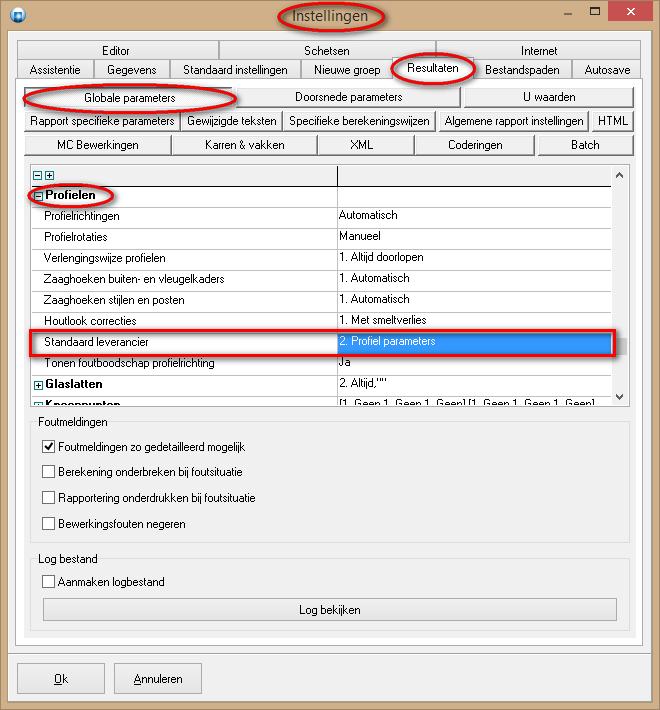Viewport: 660px width, 710px height.
Task: Open the Assistentie tab
Action: pyautogui.click(x=55, y=70)
